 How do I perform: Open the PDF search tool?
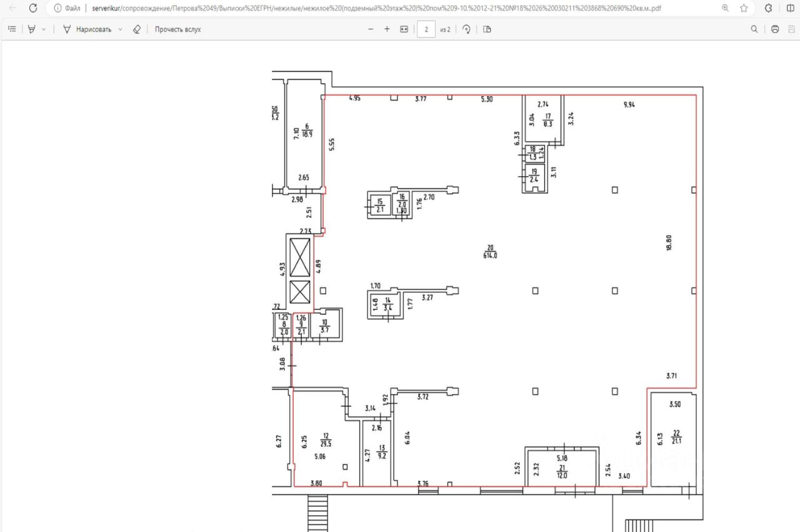754,29
